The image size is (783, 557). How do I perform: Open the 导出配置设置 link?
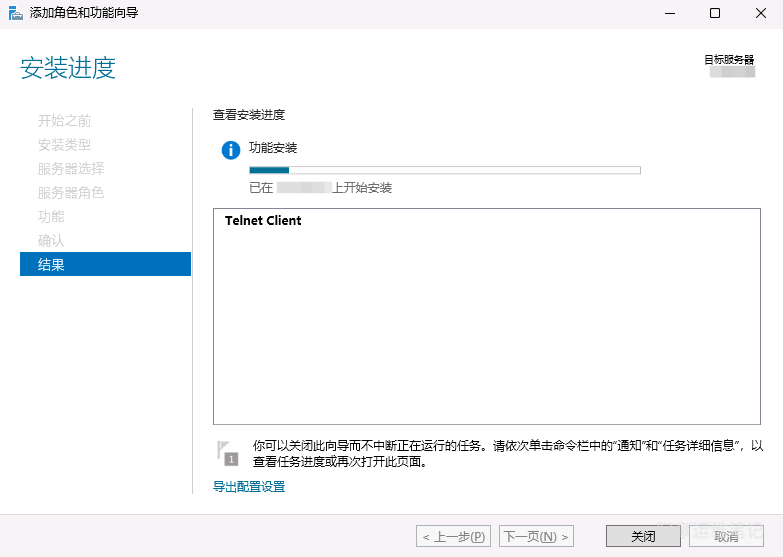point(249,487)
